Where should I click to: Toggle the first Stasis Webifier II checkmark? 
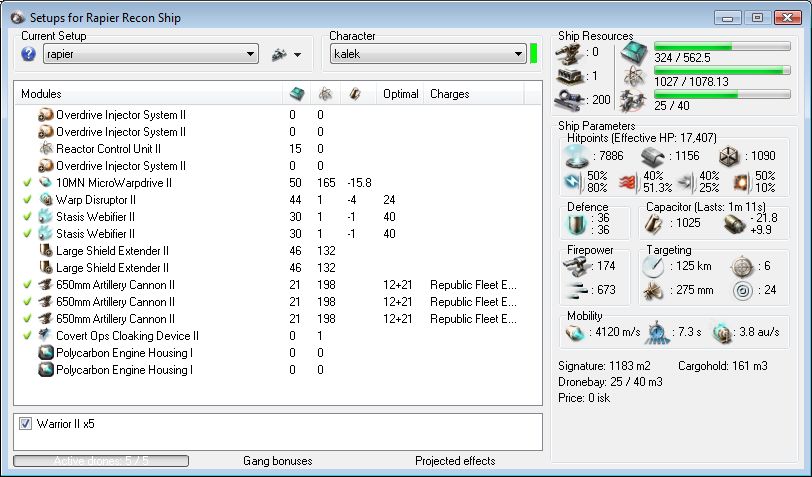(27, 217)
